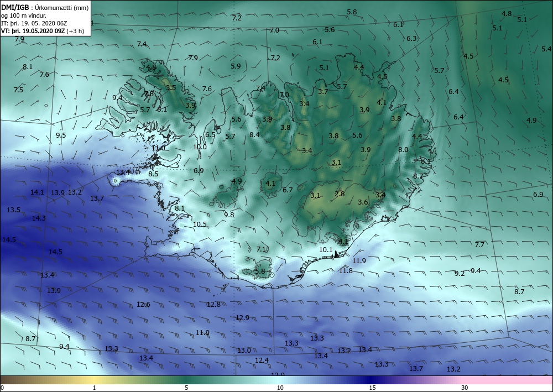This screenshot has width=553, height=392.
Task: Click the '12.4' value on the map
Action: [262, 360]
